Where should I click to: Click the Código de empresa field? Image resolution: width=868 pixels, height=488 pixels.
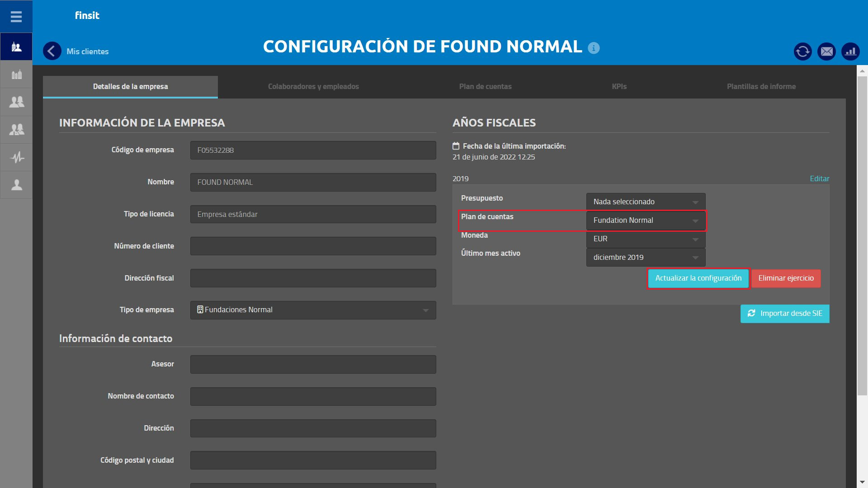[x=313, y=150]
